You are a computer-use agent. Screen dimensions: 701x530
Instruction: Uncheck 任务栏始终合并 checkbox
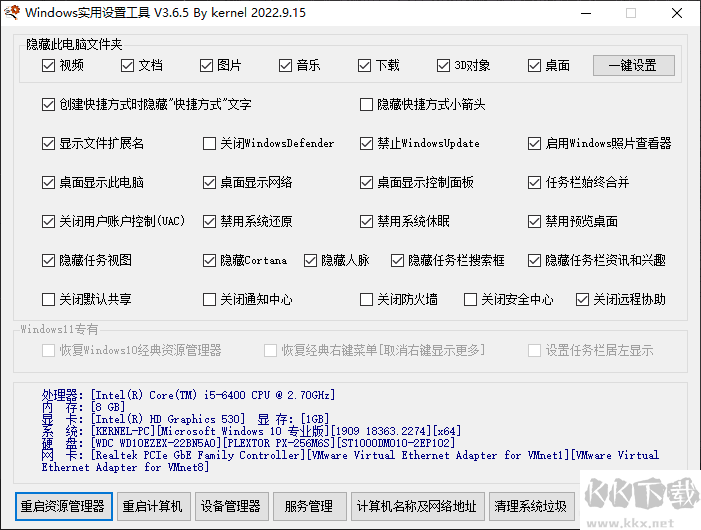534,182
